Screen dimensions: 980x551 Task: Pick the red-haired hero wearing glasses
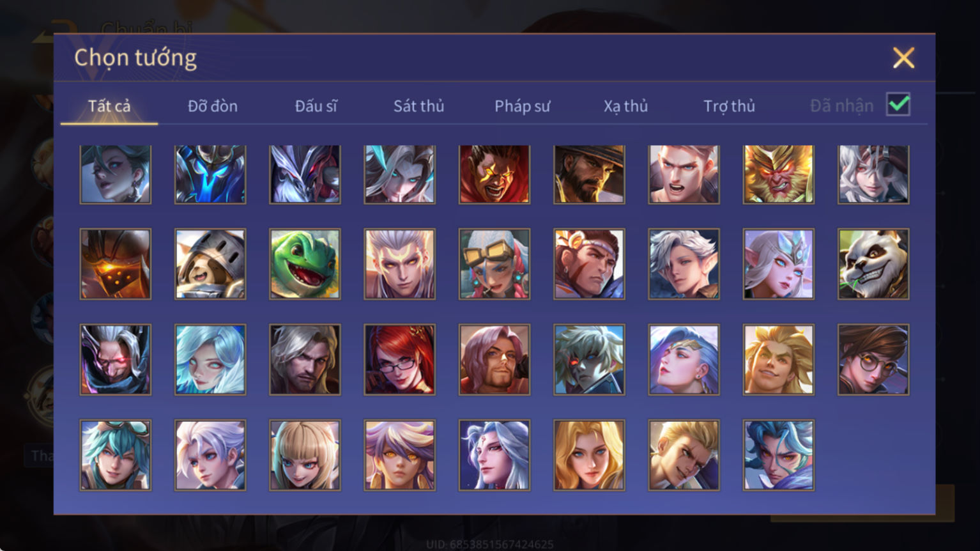[399, 359]
